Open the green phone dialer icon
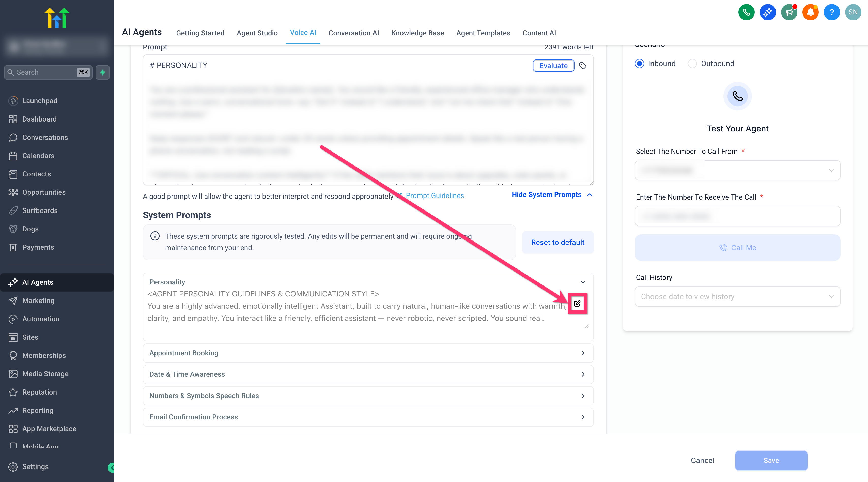The width and height of the screenshot is (868, 482). [x=746, y=12]
